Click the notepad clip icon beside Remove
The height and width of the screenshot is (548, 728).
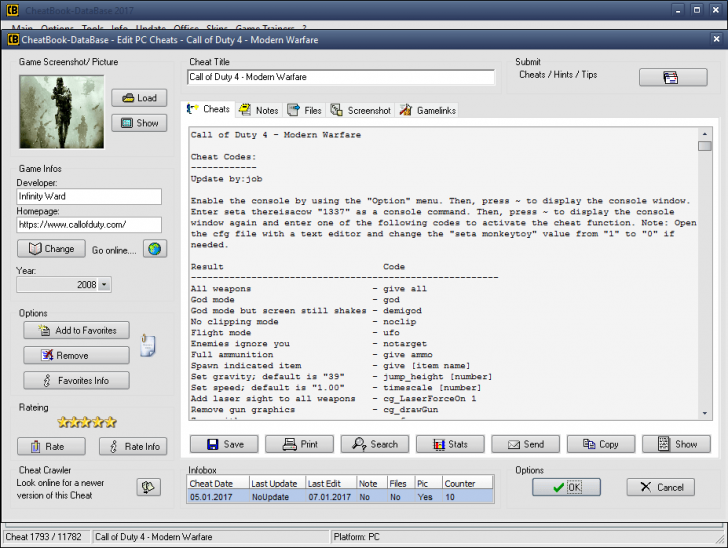tap(148, 346)
